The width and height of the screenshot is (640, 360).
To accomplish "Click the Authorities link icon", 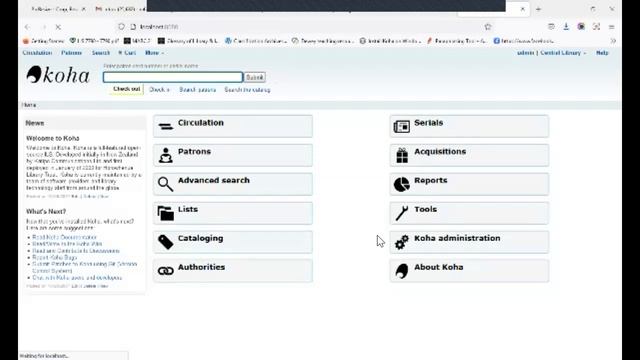I will (x=166, y=271).
